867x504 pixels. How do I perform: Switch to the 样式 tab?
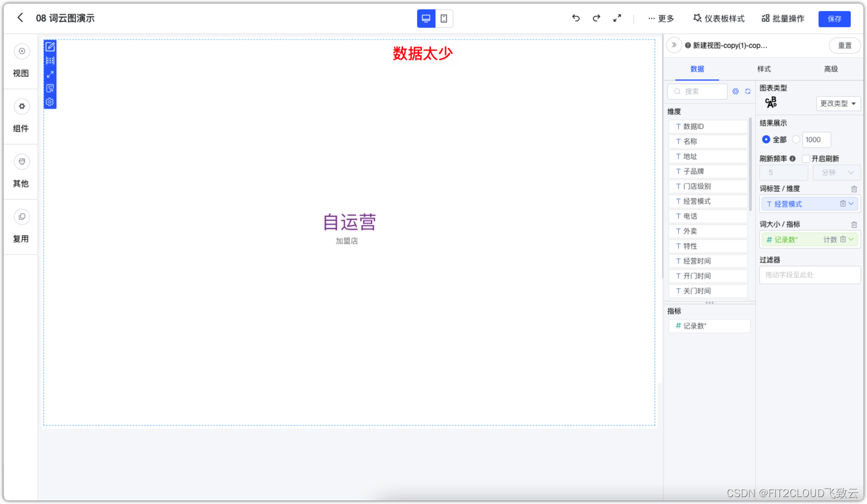coord(764,69)
